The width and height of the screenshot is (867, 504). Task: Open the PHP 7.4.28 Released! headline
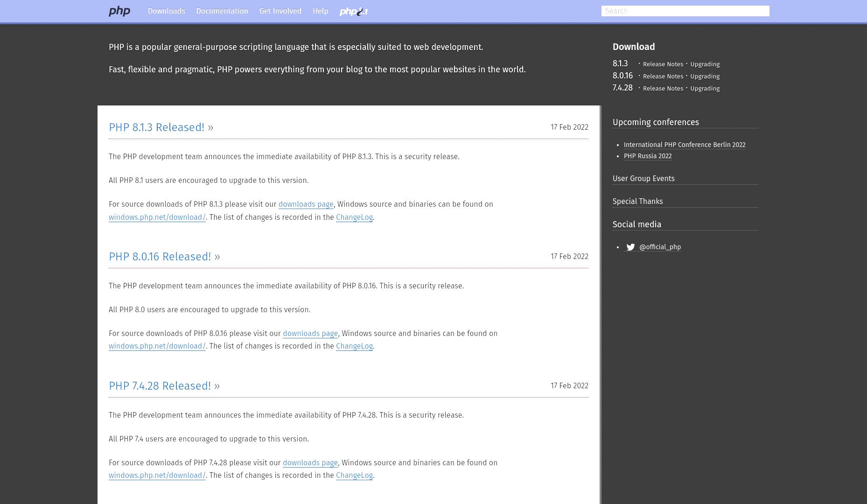pyautogui.click(x=160, y=386)
